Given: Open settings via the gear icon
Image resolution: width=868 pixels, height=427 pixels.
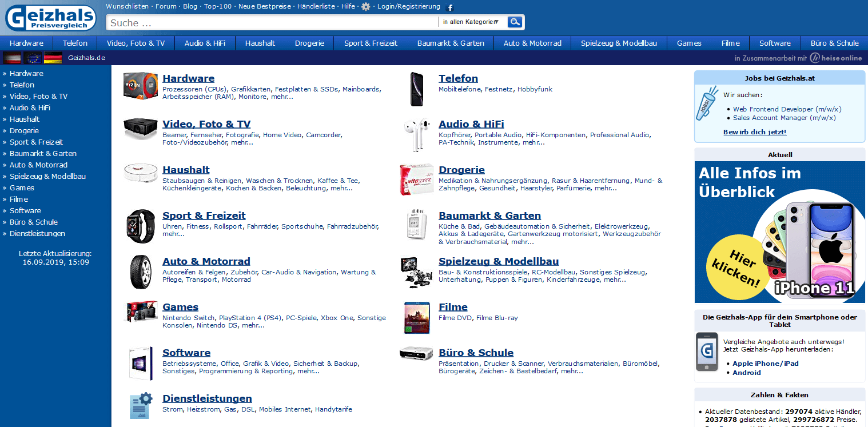Looking at the screenshot, I should click(x=366, y=7).
